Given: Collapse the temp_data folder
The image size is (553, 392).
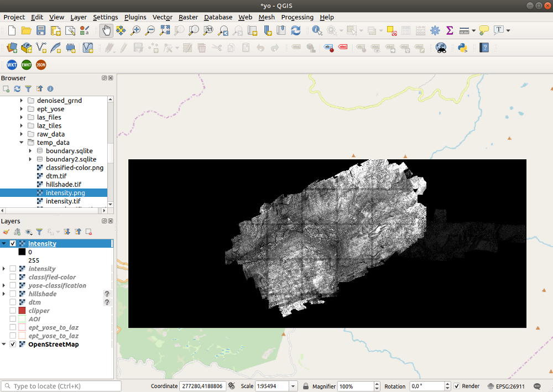Looking at the screenshot, I should click(x=22, y=142).
